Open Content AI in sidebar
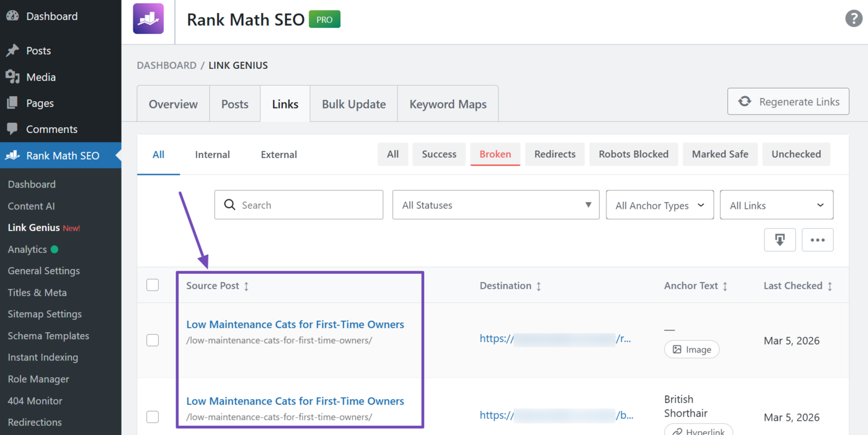This screenshot has height=435, width=868. 31,206
